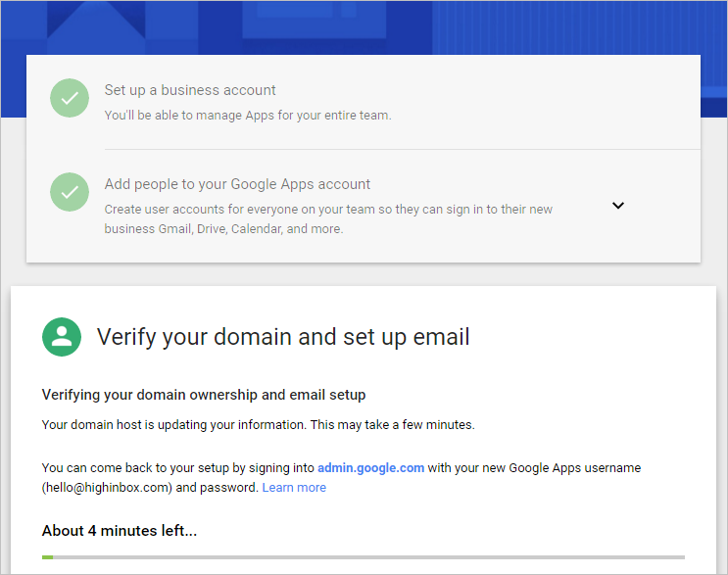The height and width of the screenshot is (575, 728).
Task: Select 'Add people to your Google Apps account' heading
Action: (237, 184)
